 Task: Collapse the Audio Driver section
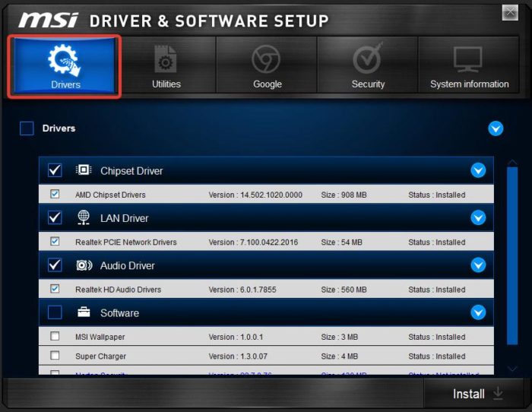coord(478,265)
